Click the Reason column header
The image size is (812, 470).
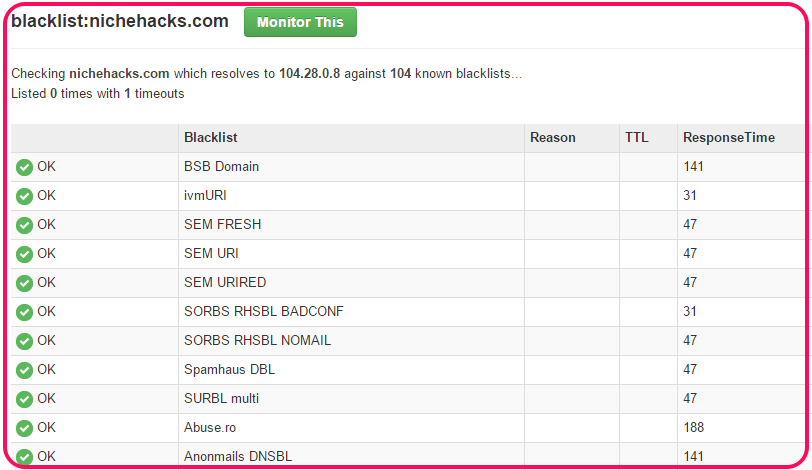pos(553,138)
